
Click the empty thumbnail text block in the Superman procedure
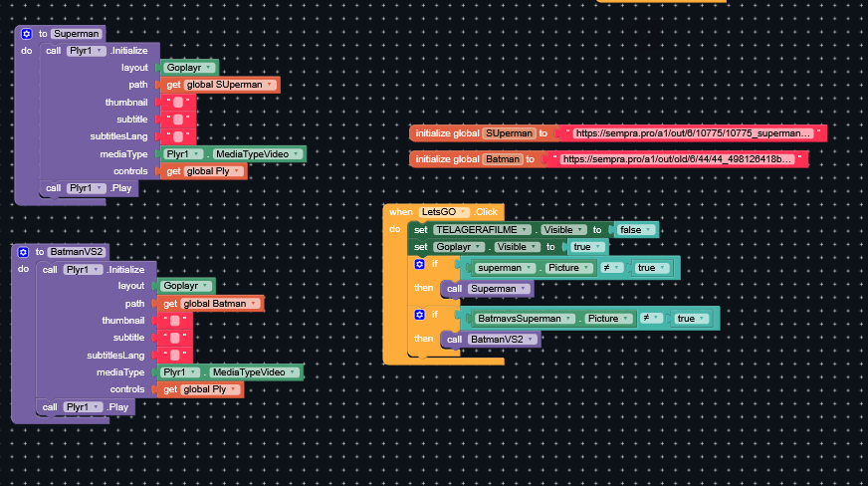point(177,103)
